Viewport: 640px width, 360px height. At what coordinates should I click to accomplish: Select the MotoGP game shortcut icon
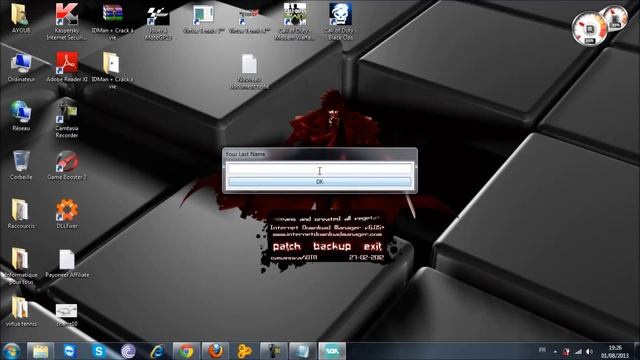point(158,22)
